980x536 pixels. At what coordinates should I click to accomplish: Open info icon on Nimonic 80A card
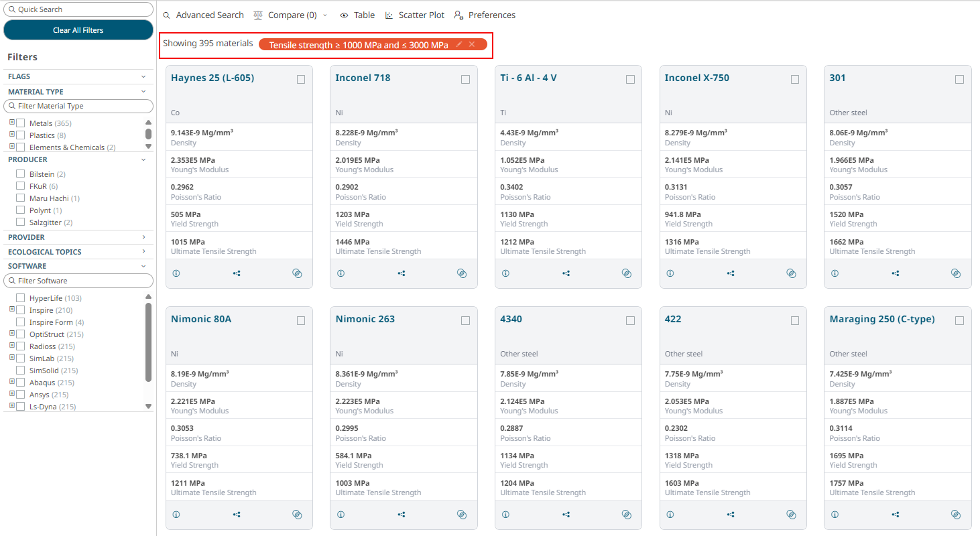click(x=176, y=515)
